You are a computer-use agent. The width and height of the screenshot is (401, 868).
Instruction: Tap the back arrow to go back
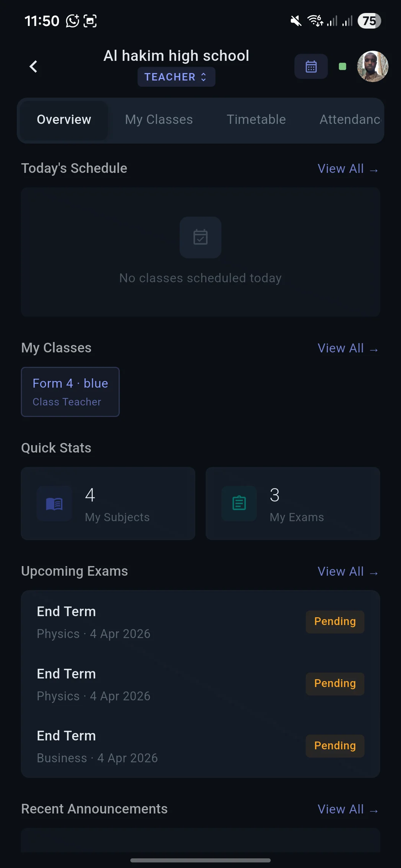click(33, 66)
